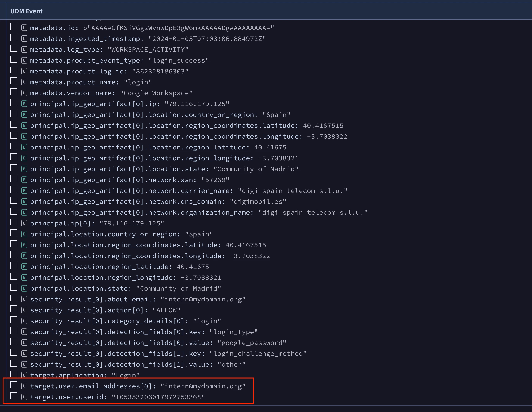The image size is (532, 412).
Task: Click the security_result about.email "intern@mydomain.org"
Action: click(x=203, y=299)
